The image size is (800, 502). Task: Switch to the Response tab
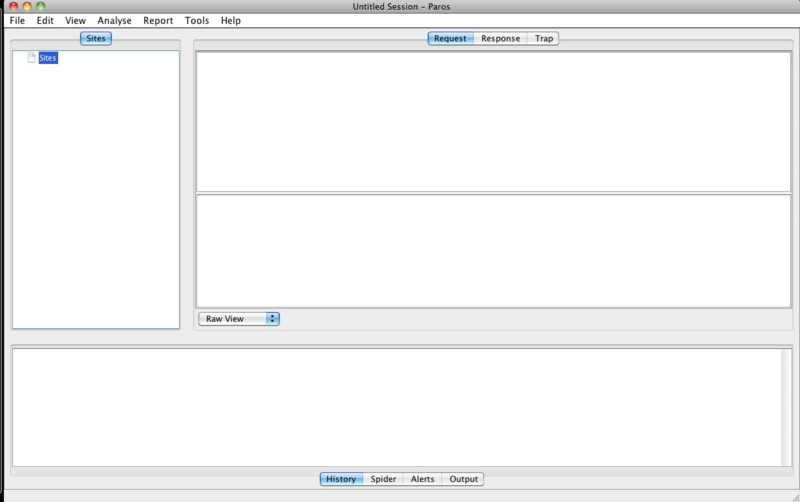[x=501, y=38]
